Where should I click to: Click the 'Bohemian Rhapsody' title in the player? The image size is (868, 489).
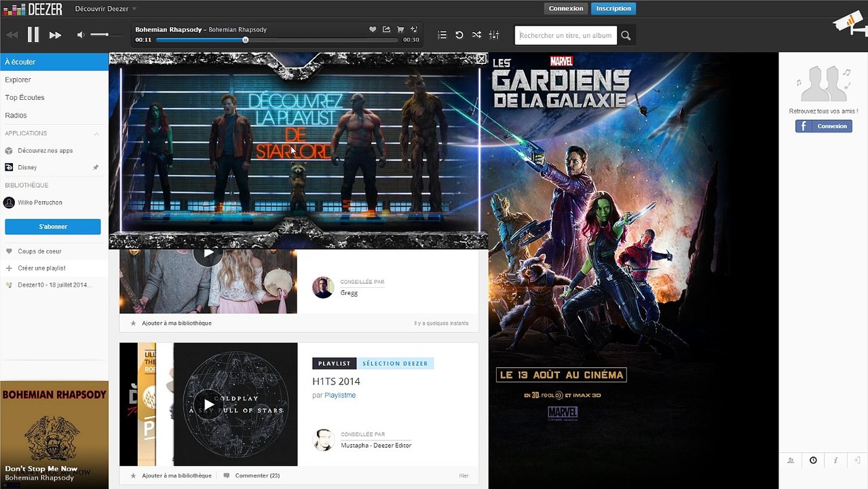click(x=167, y=29)
